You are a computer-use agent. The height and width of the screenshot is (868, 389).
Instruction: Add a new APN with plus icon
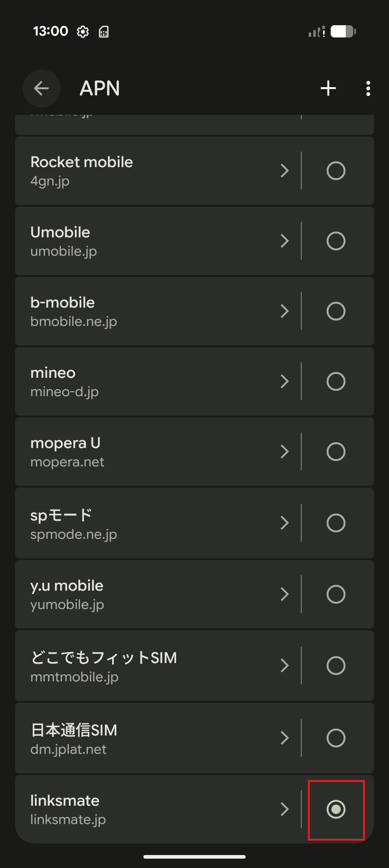(328, 88)
